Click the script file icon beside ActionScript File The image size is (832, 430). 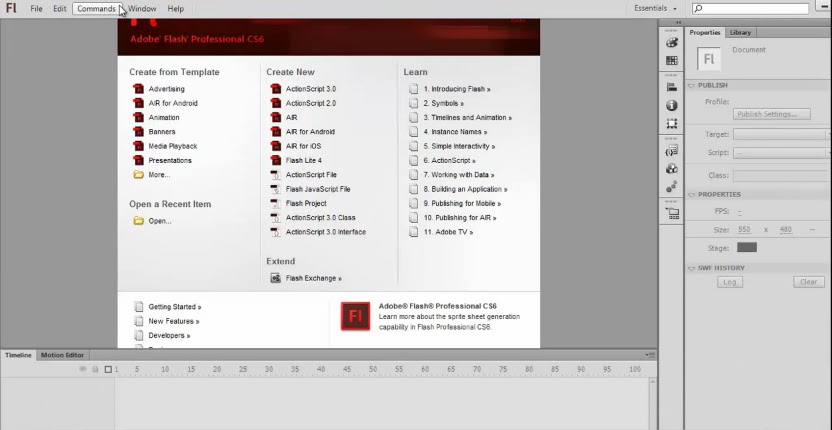(275, 175)
